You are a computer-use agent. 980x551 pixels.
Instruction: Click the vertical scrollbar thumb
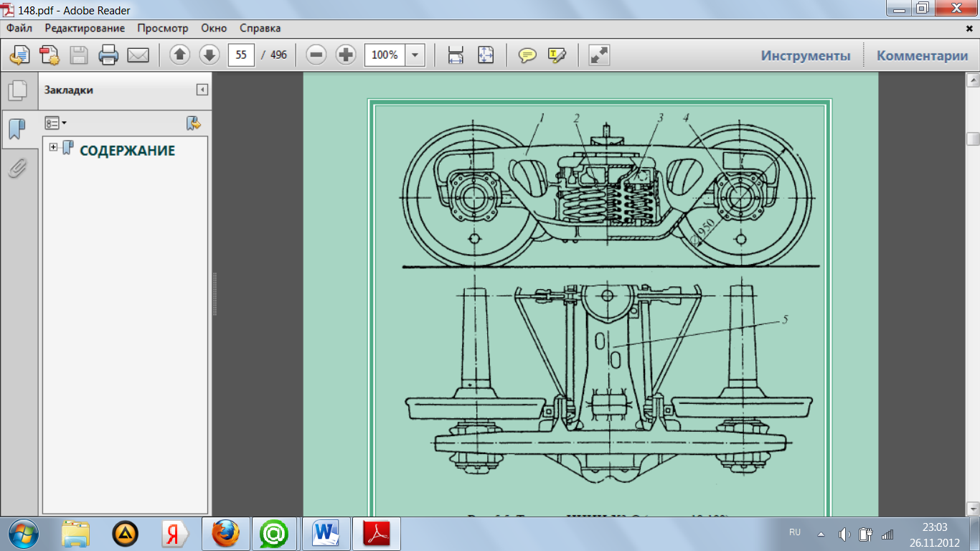[x=973, y=138]
